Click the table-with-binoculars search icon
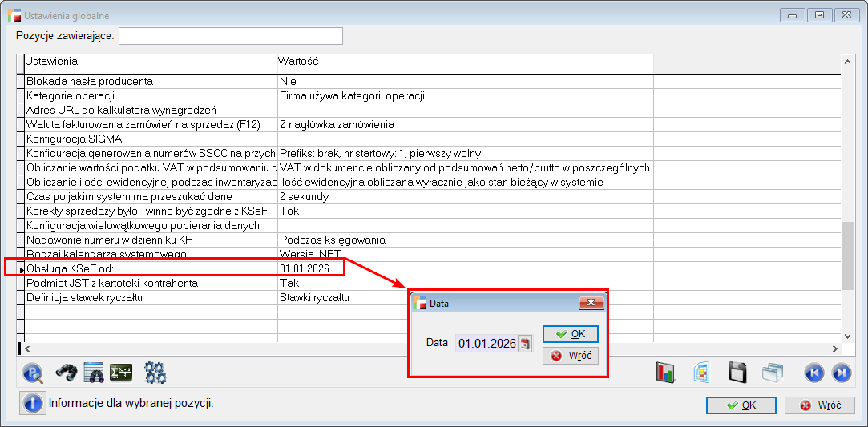Image resolution: width=868 pixels, height=427 pixels. coord(94,373)
